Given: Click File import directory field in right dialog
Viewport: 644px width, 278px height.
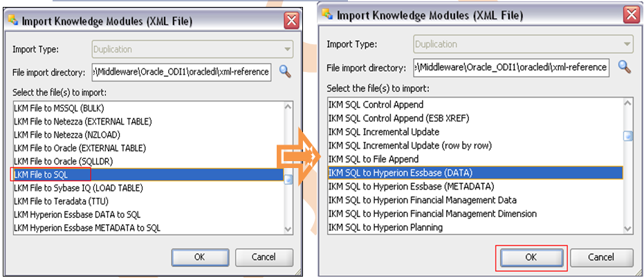Looking at the screenshot, I should (511, 67).
